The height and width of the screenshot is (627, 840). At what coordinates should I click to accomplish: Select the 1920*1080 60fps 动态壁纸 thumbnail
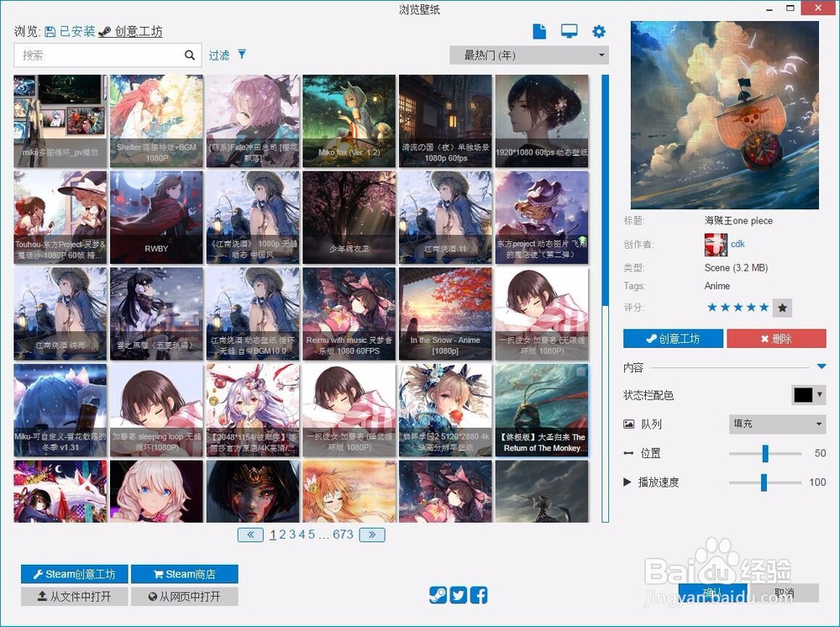(x=542, y=121)
